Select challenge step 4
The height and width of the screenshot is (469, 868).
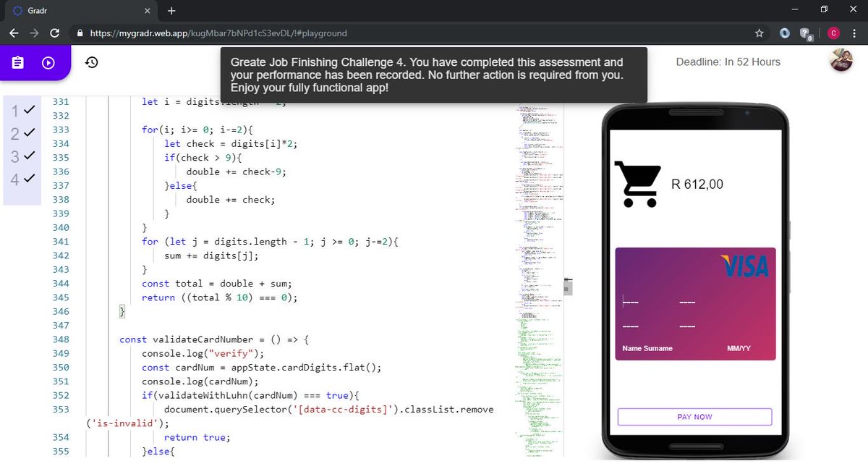23,179
